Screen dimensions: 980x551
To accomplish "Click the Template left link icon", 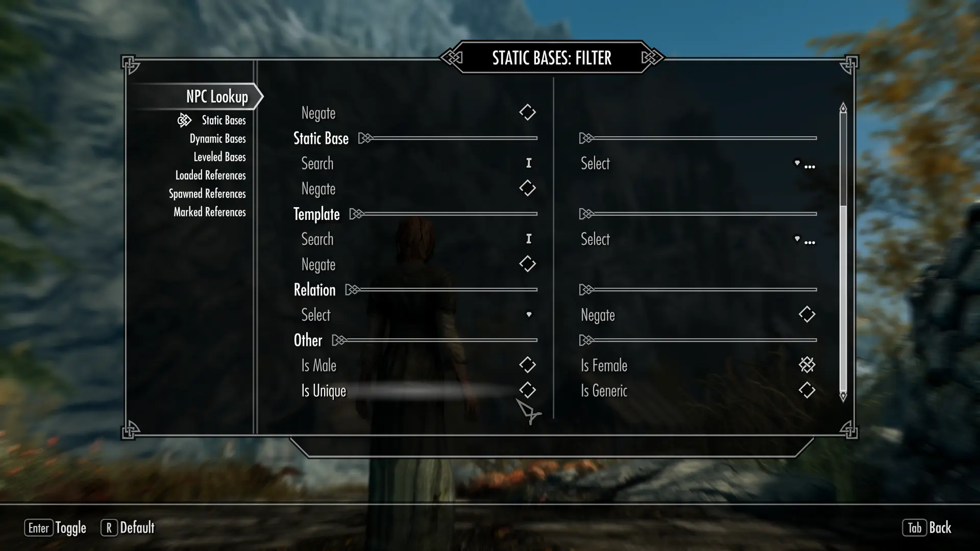I will [x=355, y=214].
